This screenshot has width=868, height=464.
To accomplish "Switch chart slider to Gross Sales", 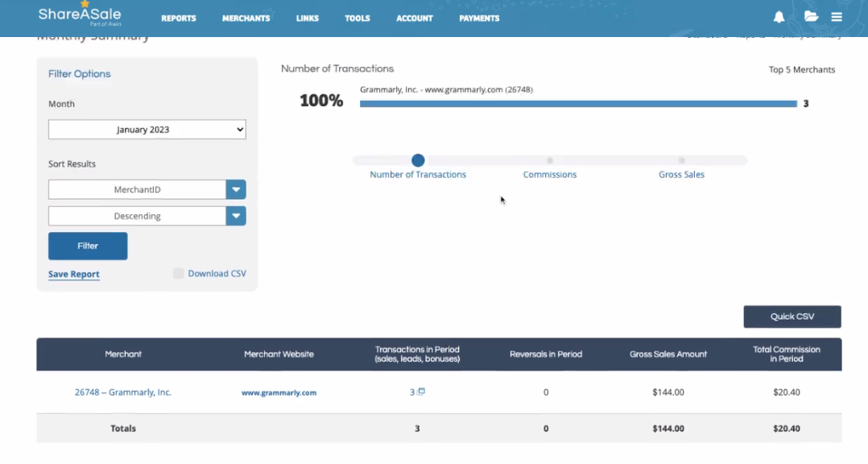I will coord(681,160).
